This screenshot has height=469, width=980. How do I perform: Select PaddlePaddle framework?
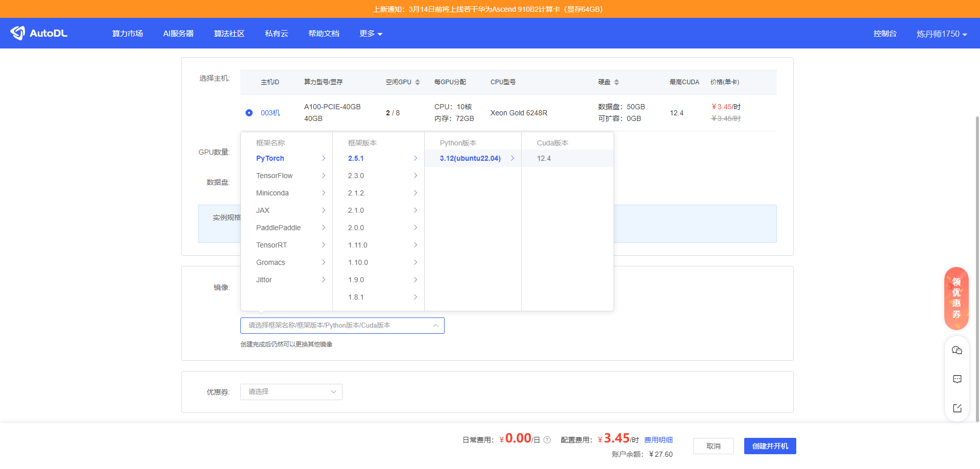coord(286,228)
